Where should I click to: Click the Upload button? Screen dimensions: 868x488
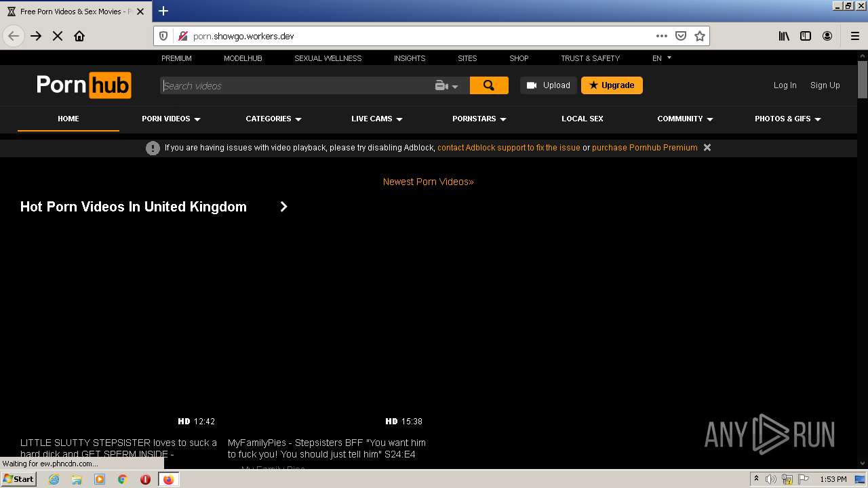(x=549, y=85)
